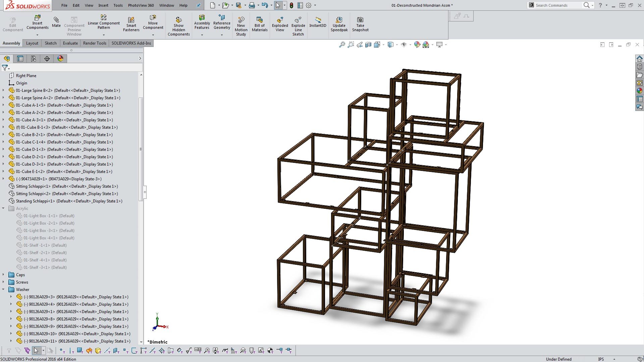Click Show Hidden Components
Viewport: 644px width, 362px height.
(x=179, y=26)
